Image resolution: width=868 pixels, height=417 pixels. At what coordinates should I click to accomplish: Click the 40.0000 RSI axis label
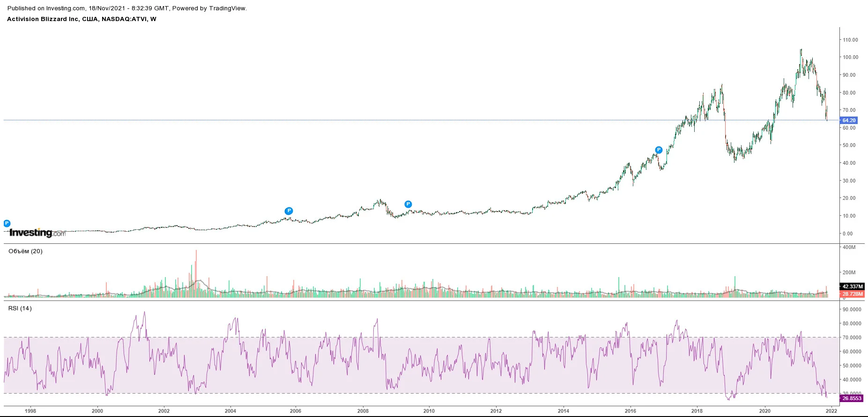(852, 380)
